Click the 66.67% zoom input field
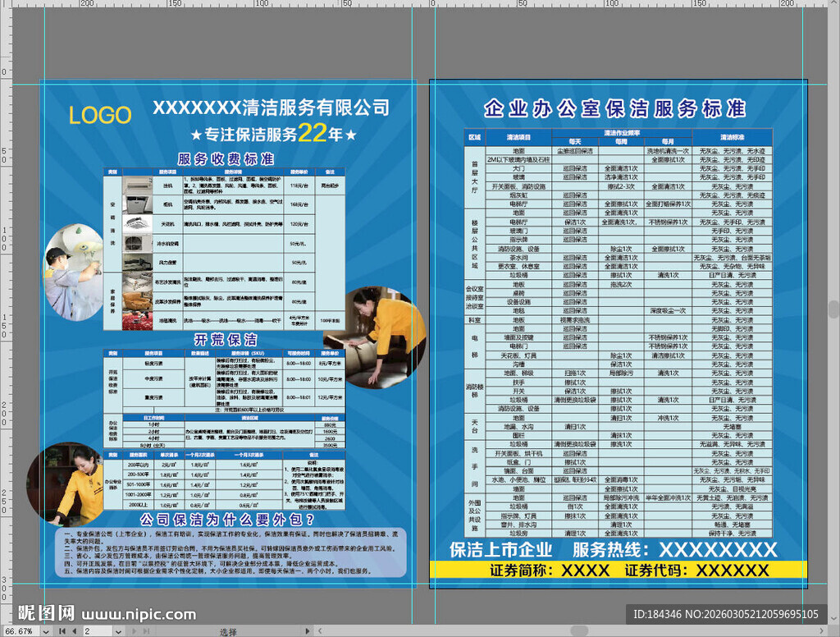Screen dimensions: 840x637 (18, 631)
